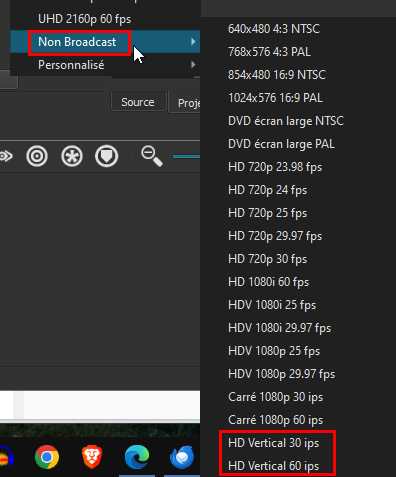
Task: Open Microsoft Edge from the taskbar
Action: (137, 457)
